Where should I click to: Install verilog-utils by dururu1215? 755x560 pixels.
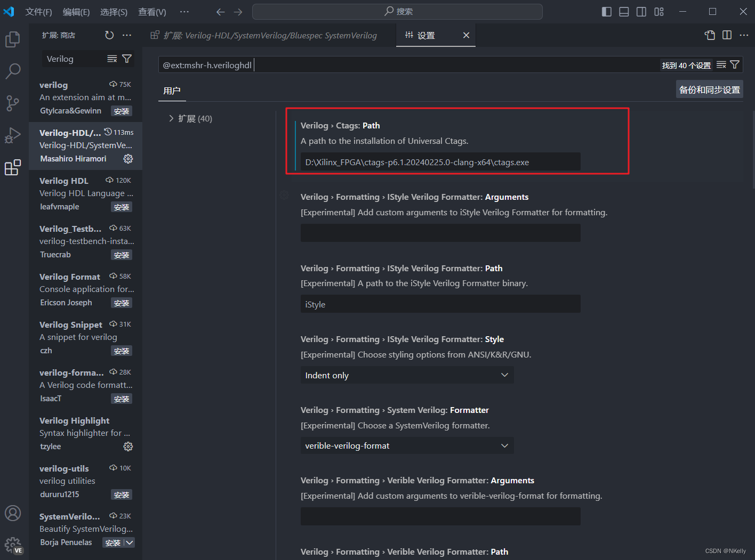pos(122,494)
